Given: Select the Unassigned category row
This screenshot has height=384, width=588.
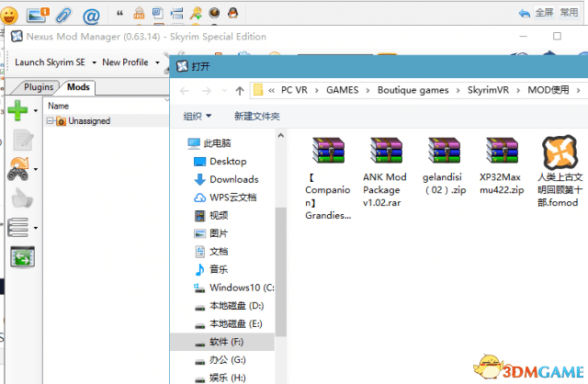Looking at the screenshot, I should coord(107,120).
